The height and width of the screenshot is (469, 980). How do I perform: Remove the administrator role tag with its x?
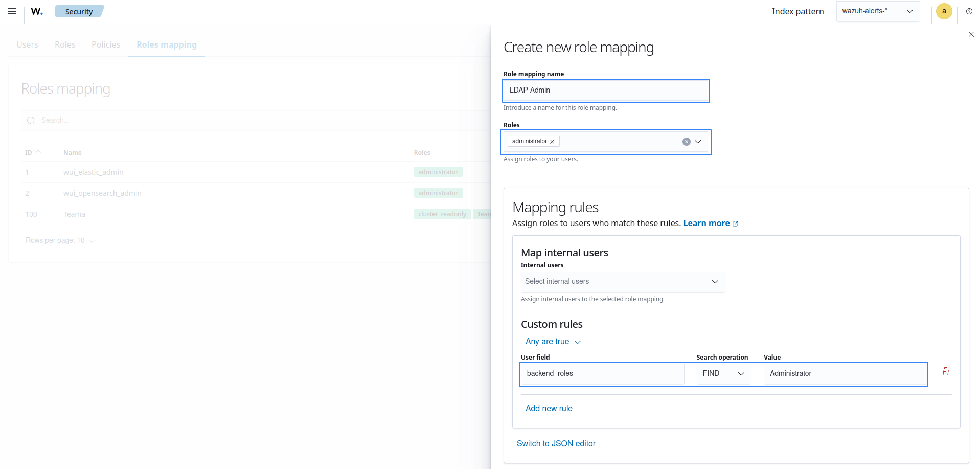click(x=552, y=141)
